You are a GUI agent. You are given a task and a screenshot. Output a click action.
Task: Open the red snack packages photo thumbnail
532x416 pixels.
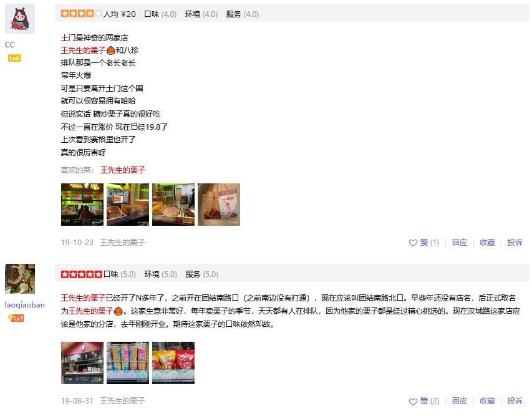point(173,363)
